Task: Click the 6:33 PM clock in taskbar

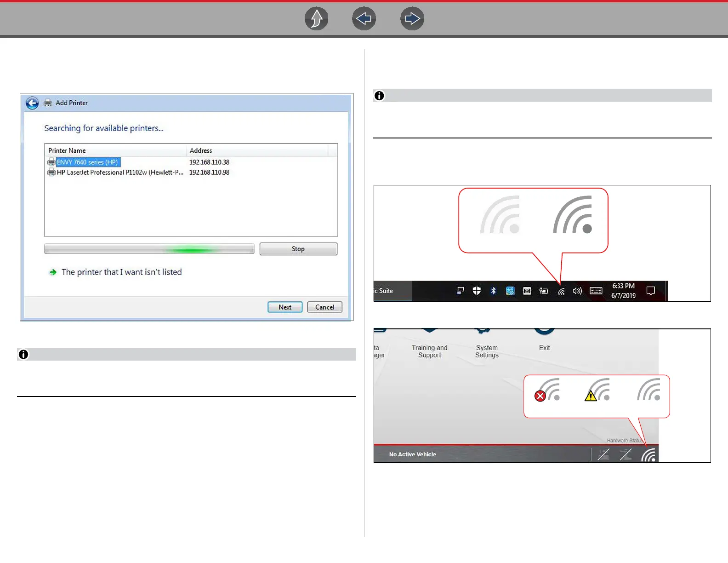Action: 624,291
